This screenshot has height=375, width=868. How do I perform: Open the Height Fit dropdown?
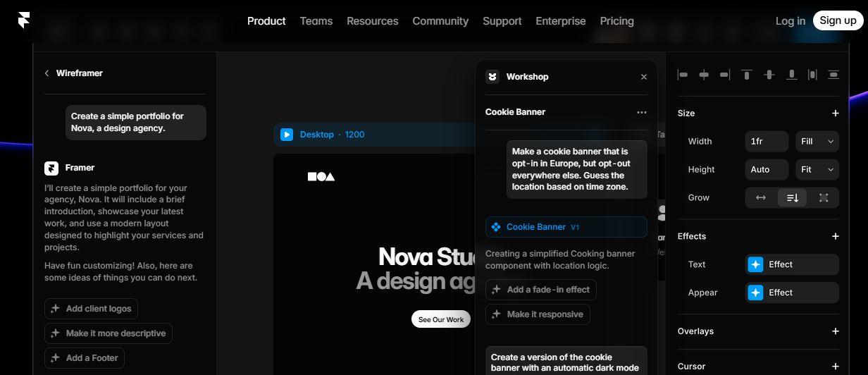tap(817, 170)
